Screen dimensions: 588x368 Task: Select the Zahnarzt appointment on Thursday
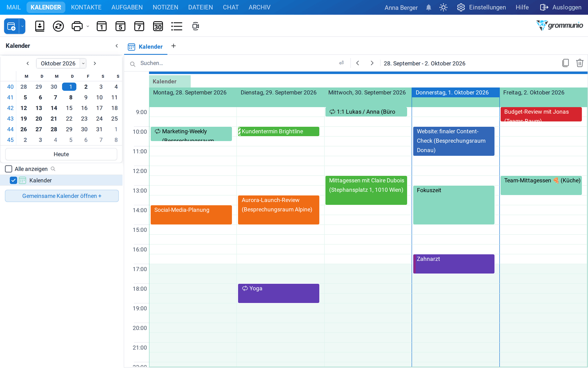click(454, 264)
